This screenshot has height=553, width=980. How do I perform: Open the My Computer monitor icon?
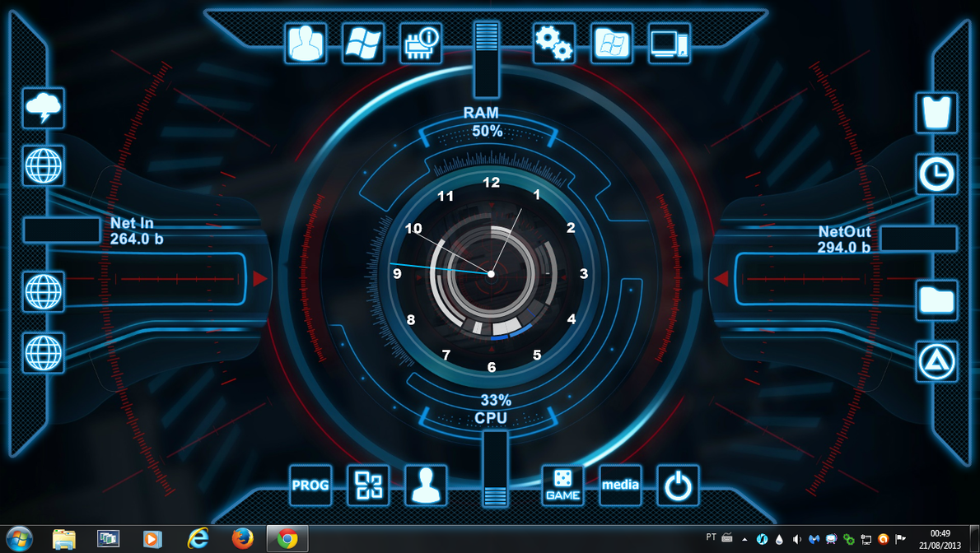[x=670, y=43]
